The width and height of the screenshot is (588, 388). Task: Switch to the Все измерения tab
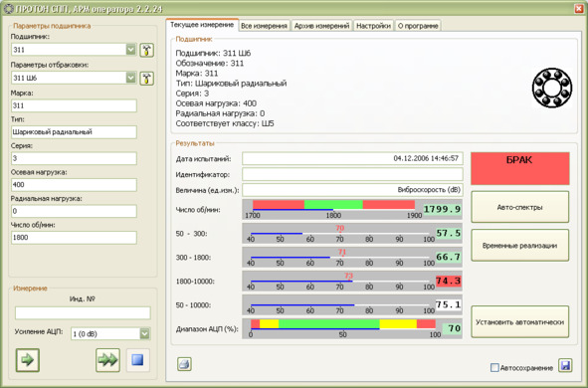(x=264, y=26)
